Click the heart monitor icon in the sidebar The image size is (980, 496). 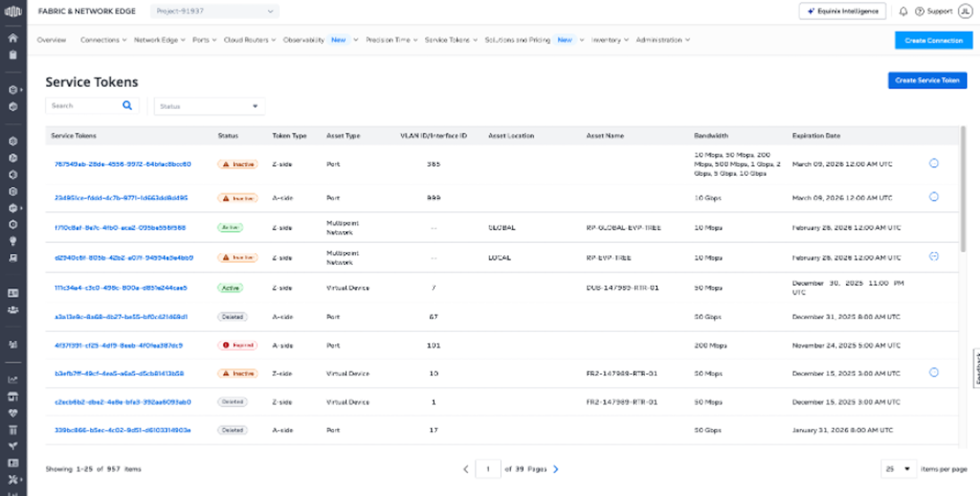[13, 413]
